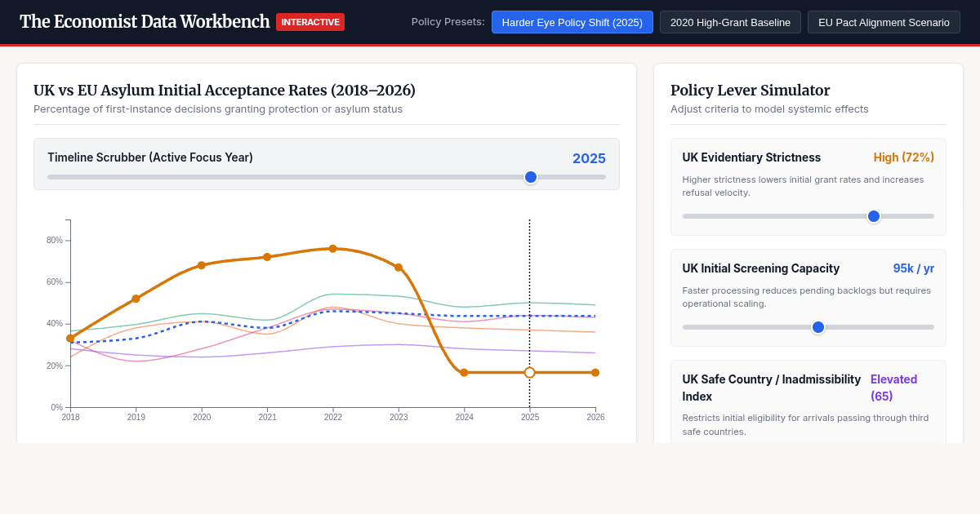
Task: Click Timeline Scrubber (Active Focus Year) label
Action: tap(150, 157)
